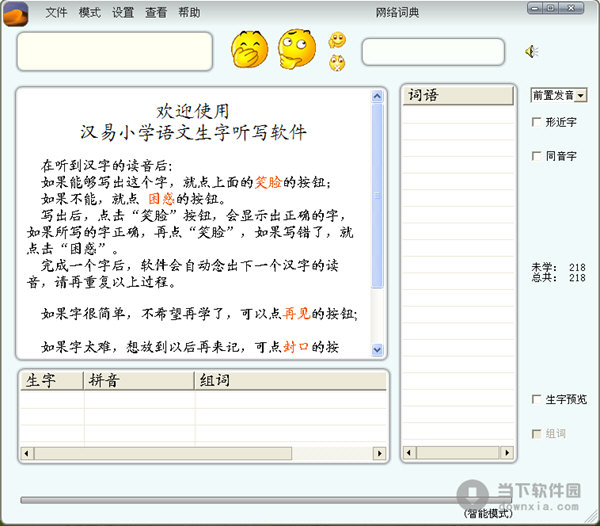Viewport: 600px width, 526px height.
Task: Click the welcome text's scroll-down arrow
Action: tap(377, 349)
